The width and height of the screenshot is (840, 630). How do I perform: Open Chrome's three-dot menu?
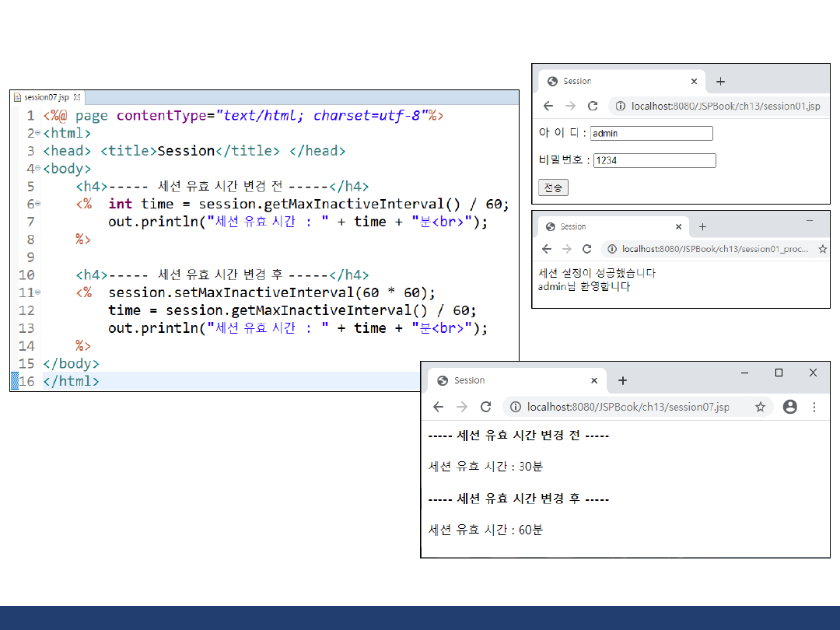click(x=814, y=407)
